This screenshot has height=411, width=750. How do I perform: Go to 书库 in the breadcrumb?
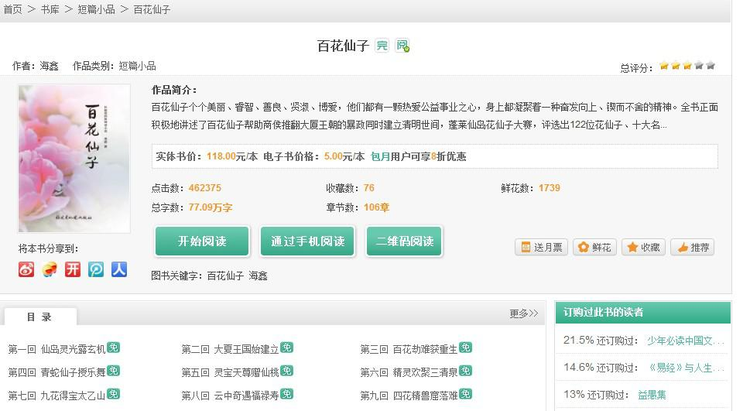[49, 9]
